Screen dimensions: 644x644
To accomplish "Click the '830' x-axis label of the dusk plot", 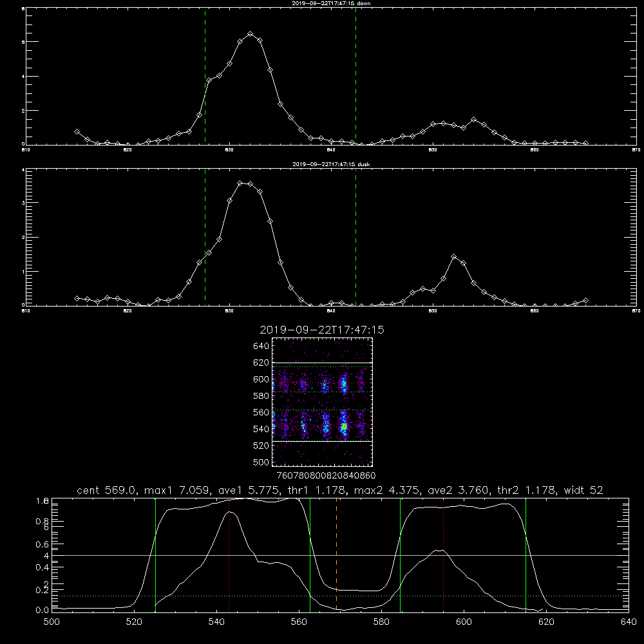I will (229, 311).
